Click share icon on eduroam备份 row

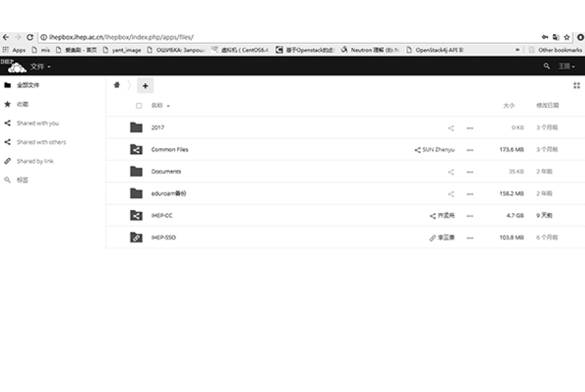451,194
